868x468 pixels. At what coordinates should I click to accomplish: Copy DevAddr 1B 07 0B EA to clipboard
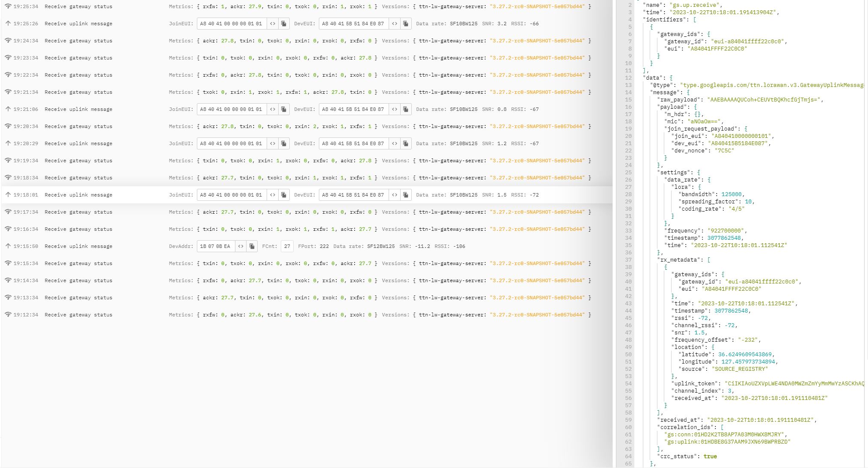[252, 246]
